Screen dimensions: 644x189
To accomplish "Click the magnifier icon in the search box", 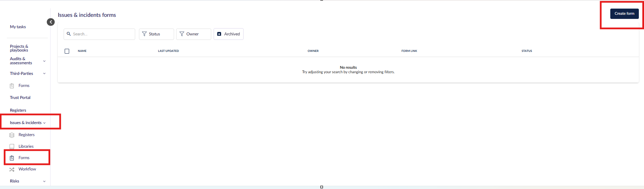I will click(x=69, y=34).
